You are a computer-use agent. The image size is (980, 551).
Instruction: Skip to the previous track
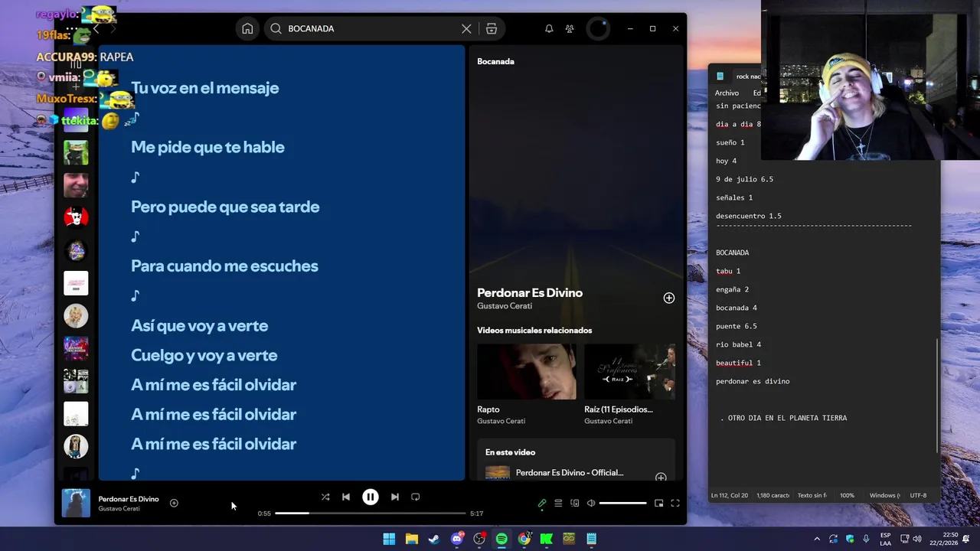(346, 497)
